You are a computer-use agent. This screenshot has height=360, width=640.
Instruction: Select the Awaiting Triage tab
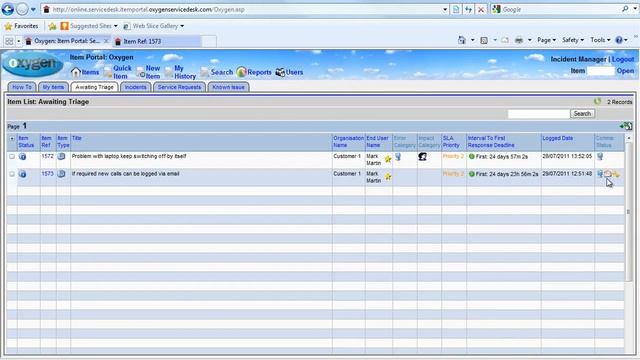point(94,87)
